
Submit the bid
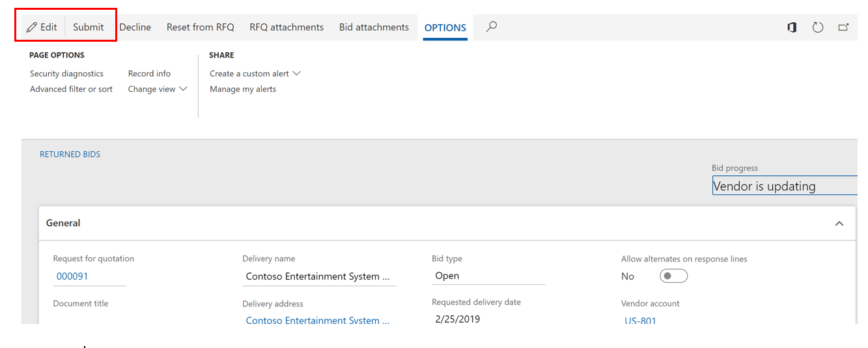click(89, 27)
